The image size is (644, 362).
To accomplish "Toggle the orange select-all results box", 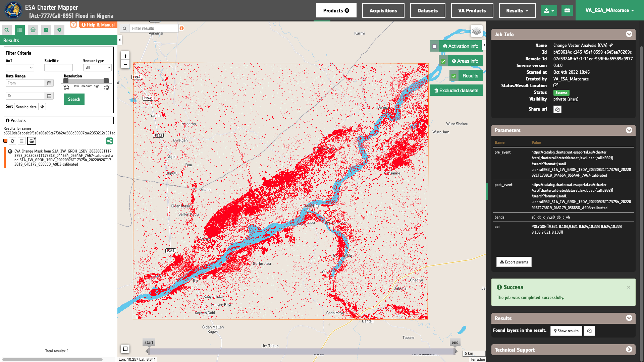I will coord(5,141).
